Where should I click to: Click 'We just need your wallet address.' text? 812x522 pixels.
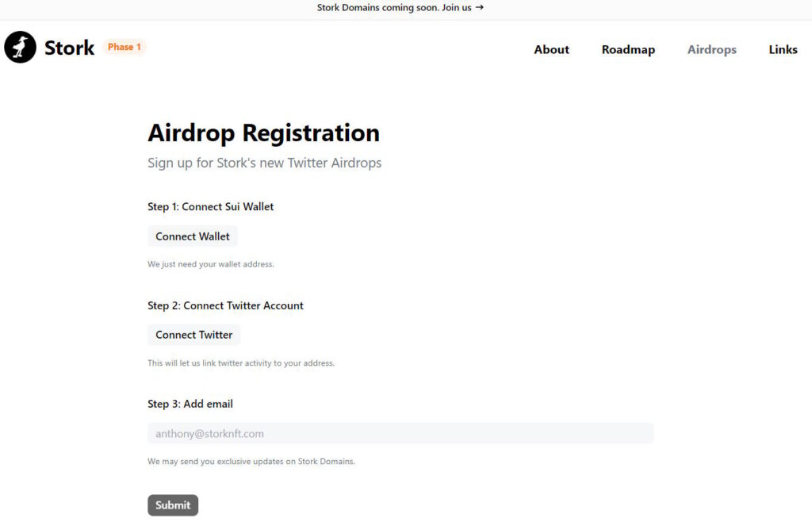pos(211,264)
